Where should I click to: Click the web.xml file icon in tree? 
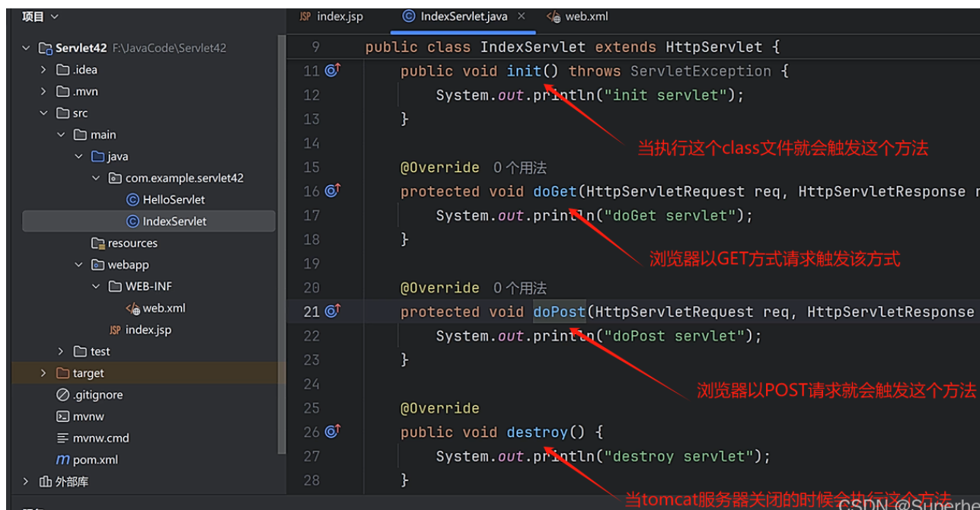(132, 308)
